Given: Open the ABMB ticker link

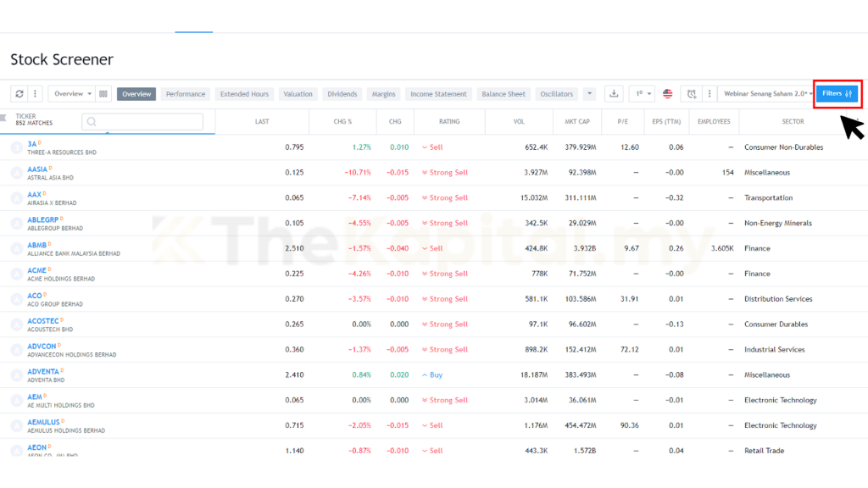Looking at the screenshot, I should (36, 245).
